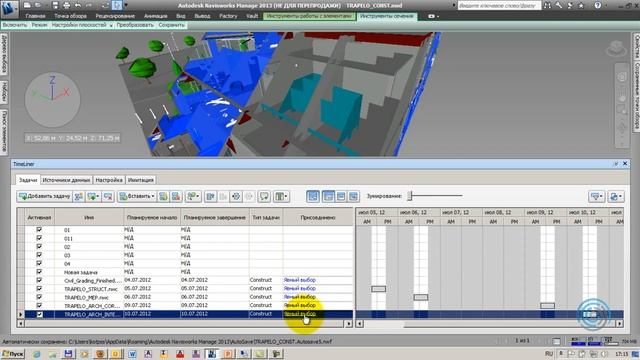Click the Пуск start button
The width and height of the screenshot is (640, 360).
click(13, 354)
